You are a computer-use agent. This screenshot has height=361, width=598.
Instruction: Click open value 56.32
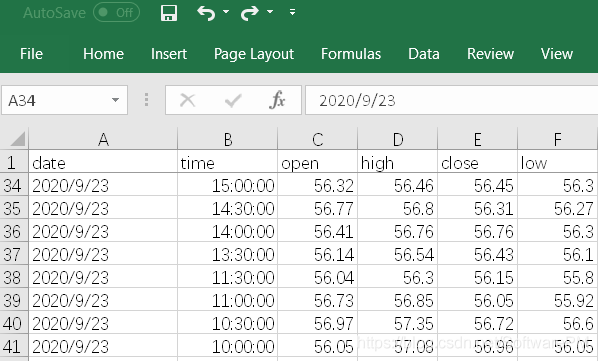click(x=317, y=185)
